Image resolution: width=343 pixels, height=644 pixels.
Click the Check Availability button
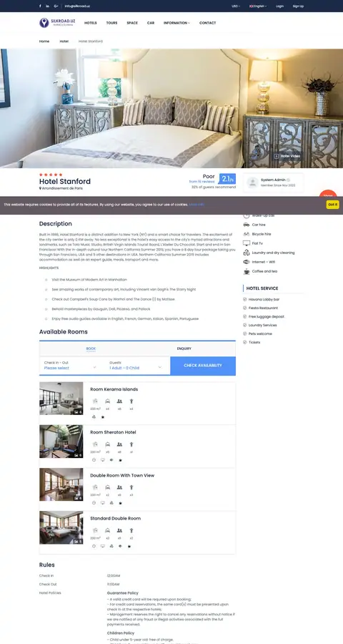click(x=203, y=366)
